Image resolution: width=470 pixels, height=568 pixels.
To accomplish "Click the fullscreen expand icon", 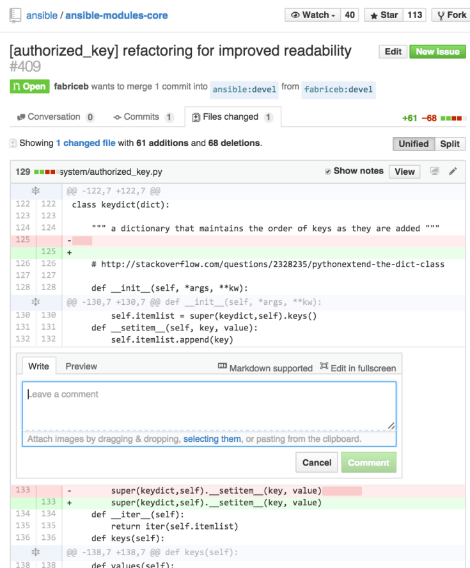I will coord(324,366).
